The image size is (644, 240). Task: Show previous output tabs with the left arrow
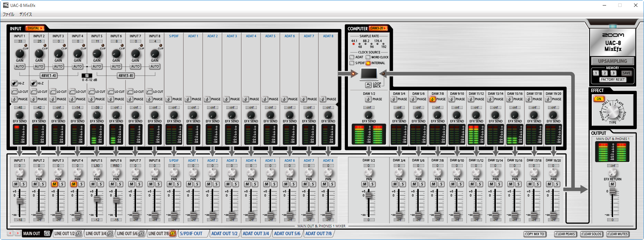pyautogui.click(x=10, y=233)
